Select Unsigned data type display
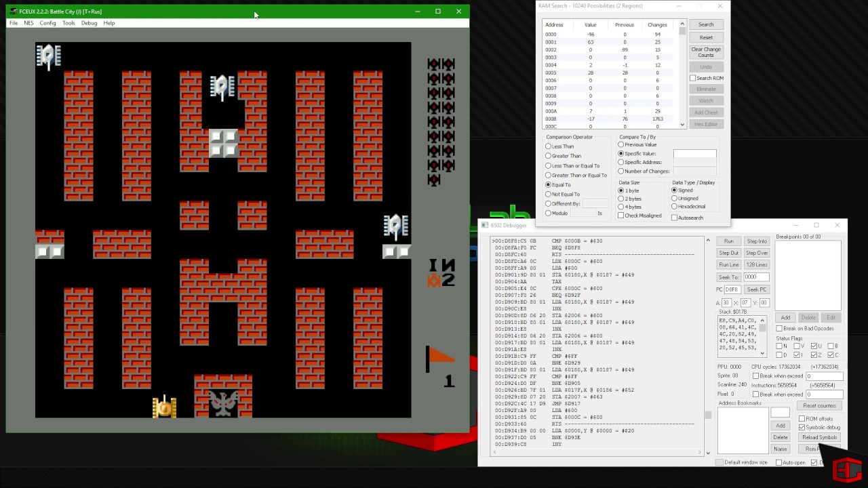This screenshot has height=488, width=868. click(674, 199)
